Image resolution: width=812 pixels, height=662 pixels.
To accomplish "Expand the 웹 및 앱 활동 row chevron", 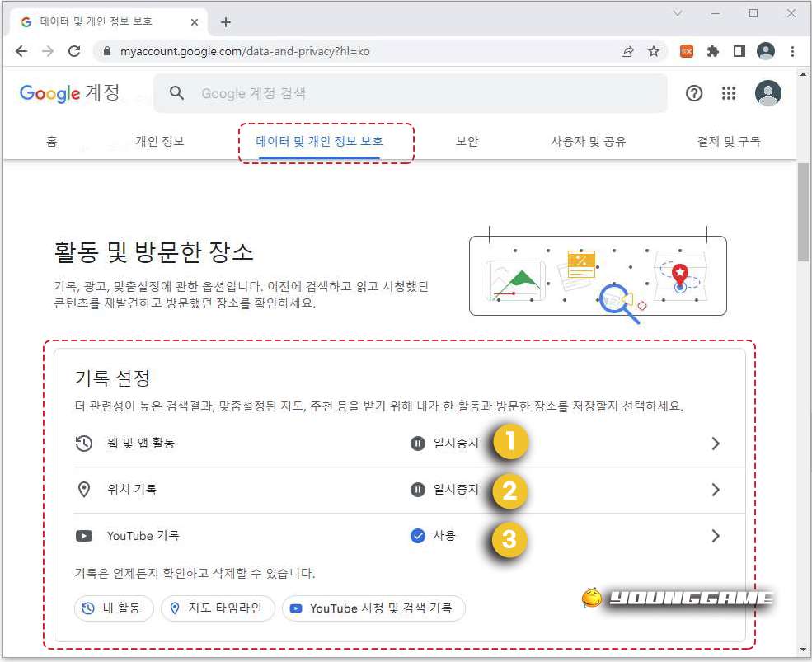I will [x=716, y=444].
